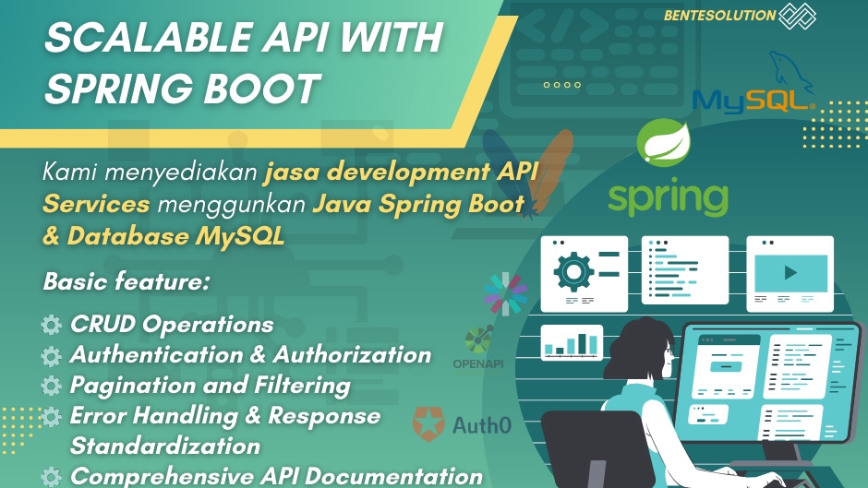
Task: Click gear bullet beside Error Handling
Action: click(x=52, y=416)
